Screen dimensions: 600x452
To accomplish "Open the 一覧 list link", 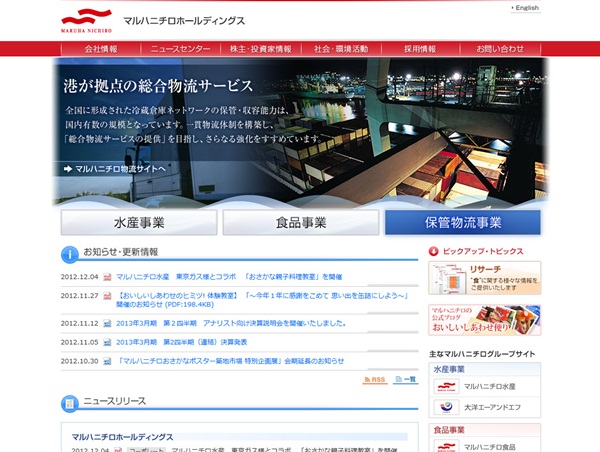I will (x=406, y=379).
